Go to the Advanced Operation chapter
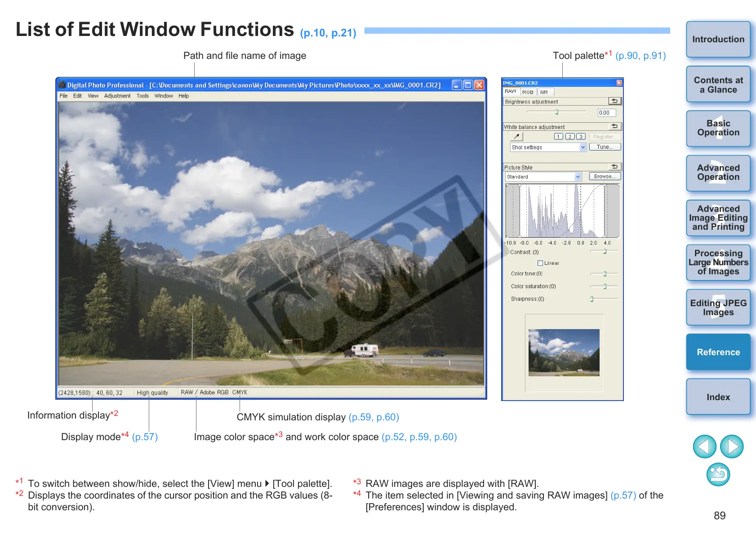The width and height of the screenshot is (756, 535). pyautogui.click(x=718, y=173)
